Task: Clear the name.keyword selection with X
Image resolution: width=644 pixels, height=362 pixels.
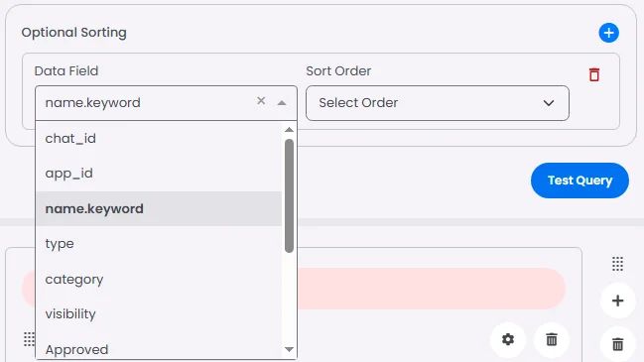Action: (261, 101)
